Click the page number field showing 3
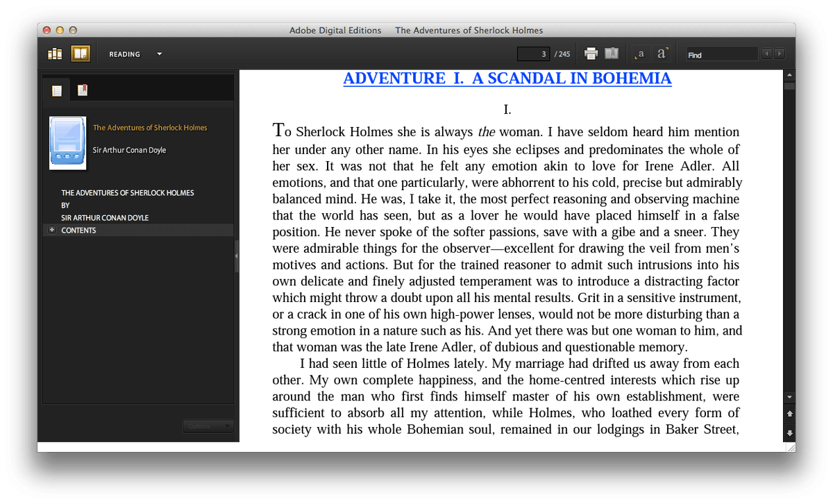833x504 pixels. click(x=533, y=53)
